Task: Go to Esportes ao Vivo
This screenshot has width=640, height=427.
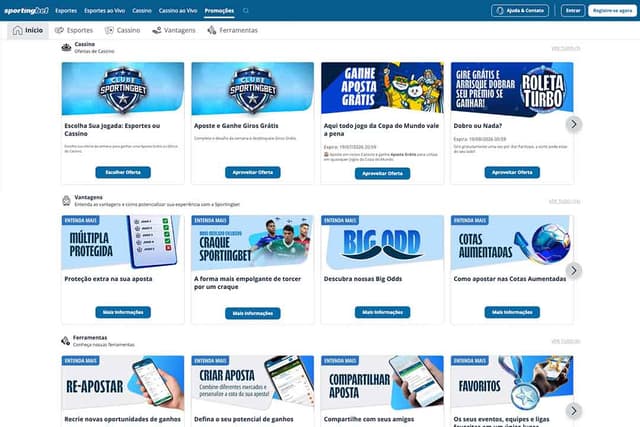Action: point(104,11)
